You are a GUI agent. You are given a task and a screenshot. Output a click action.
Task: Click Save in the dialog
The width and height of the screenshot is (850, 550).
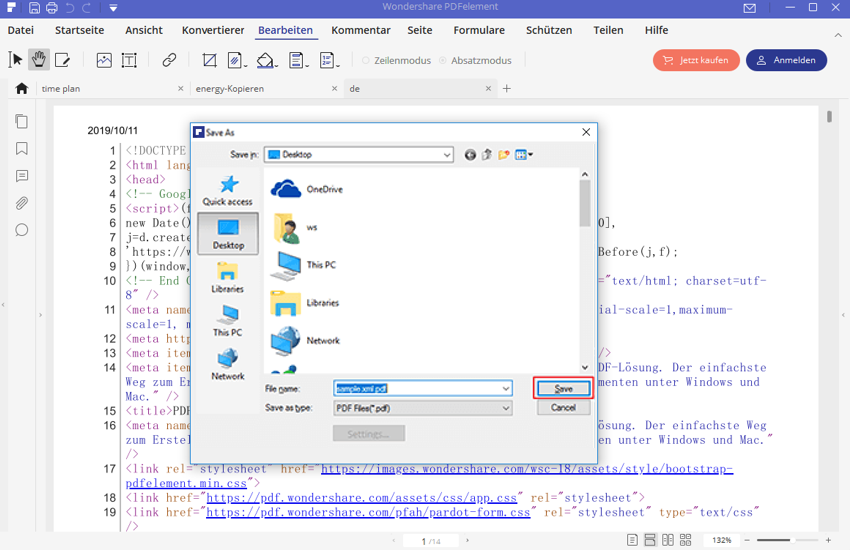coord(563,389)
